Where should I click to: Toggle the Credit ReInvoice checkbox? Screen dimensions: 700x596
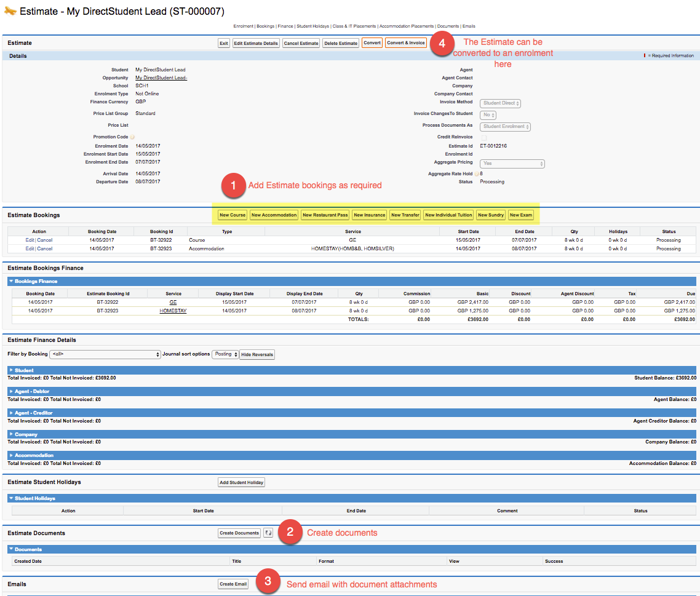483,137
